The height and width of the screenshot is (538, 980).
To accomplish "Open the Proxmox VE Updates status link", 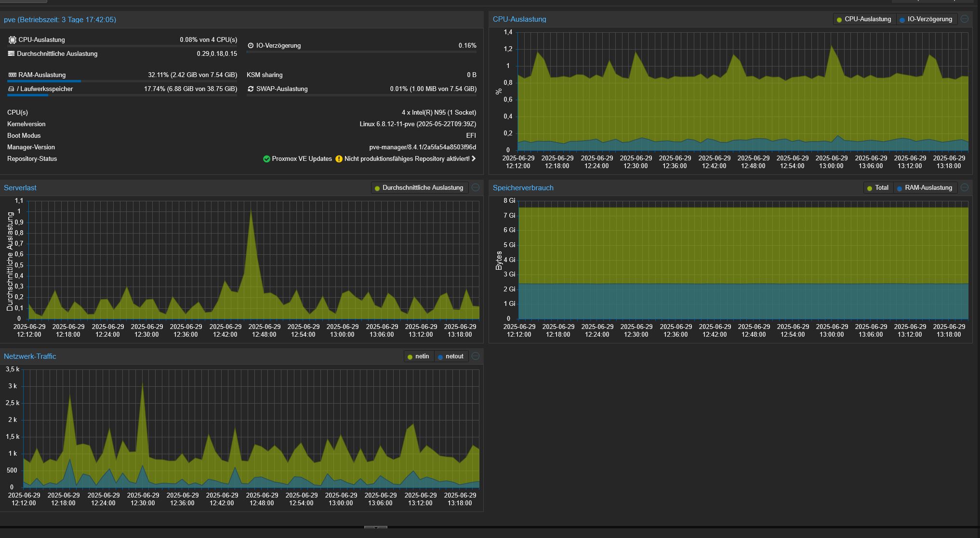I will pyautogui.click(x=302, y=159).
